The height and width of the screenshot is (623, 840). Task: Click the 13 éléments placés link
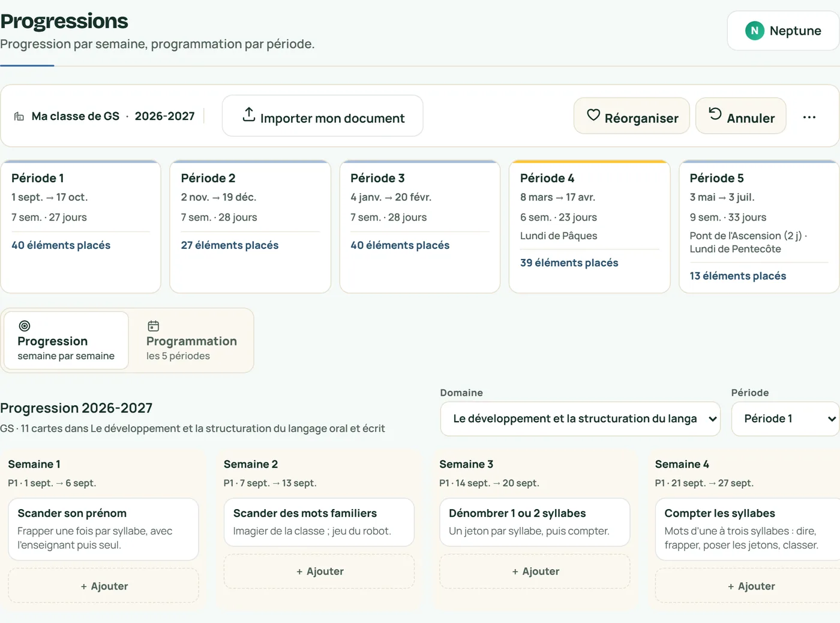[738, 276]
